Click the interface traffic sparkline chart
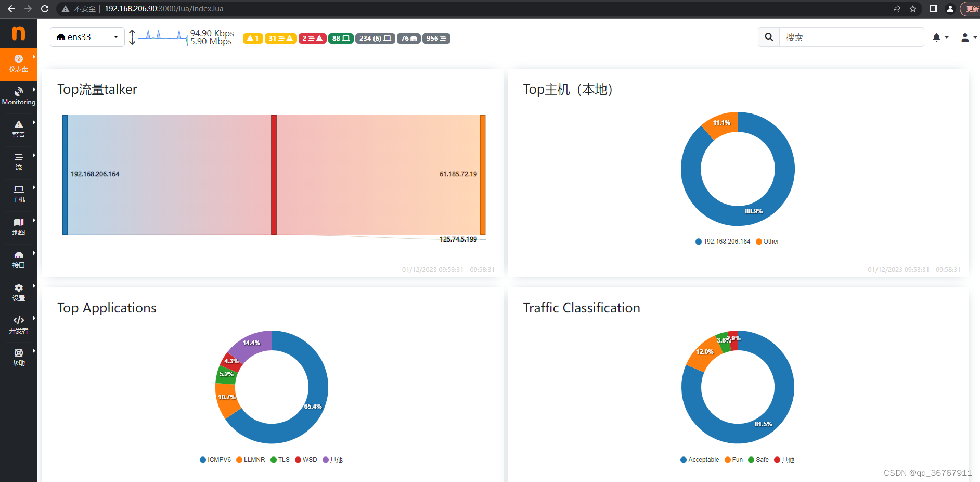Image resolution: width=980 pixels, height=482 pixels. (x=163, y=36)
